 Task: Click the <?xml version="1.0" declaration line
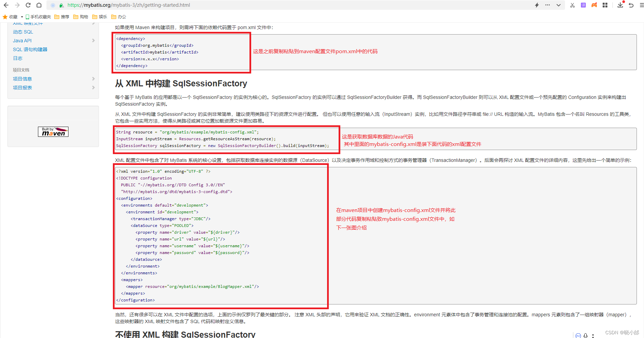point(163,171)
